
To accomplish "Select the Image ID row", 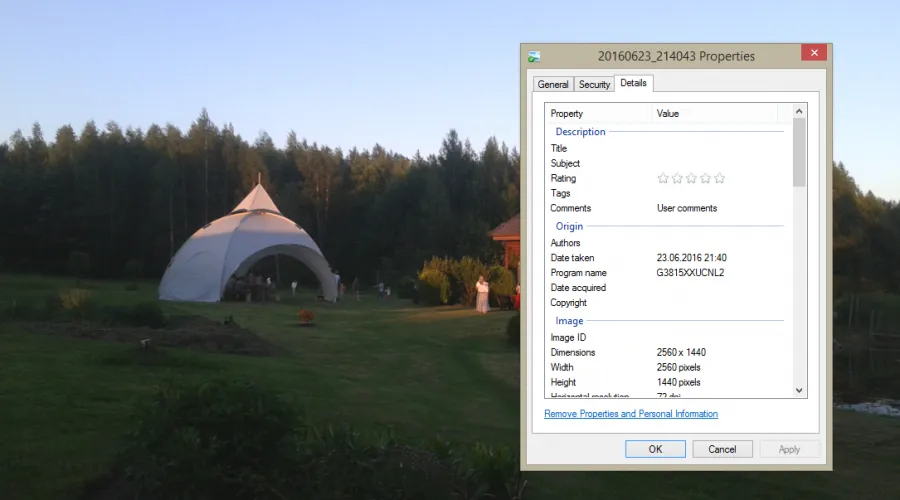I will point(669,338).
